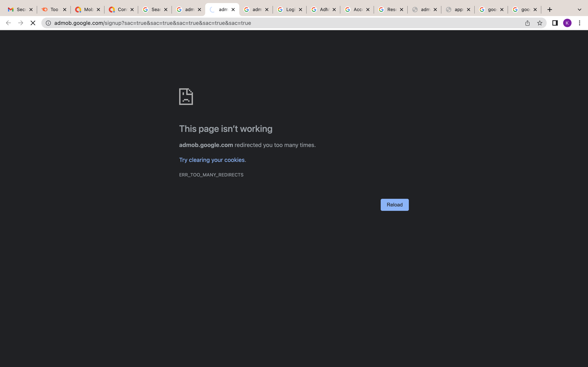Switch to the Gmail Secu tab
This screenshot has height=367, width=588.
coord(17,10)
